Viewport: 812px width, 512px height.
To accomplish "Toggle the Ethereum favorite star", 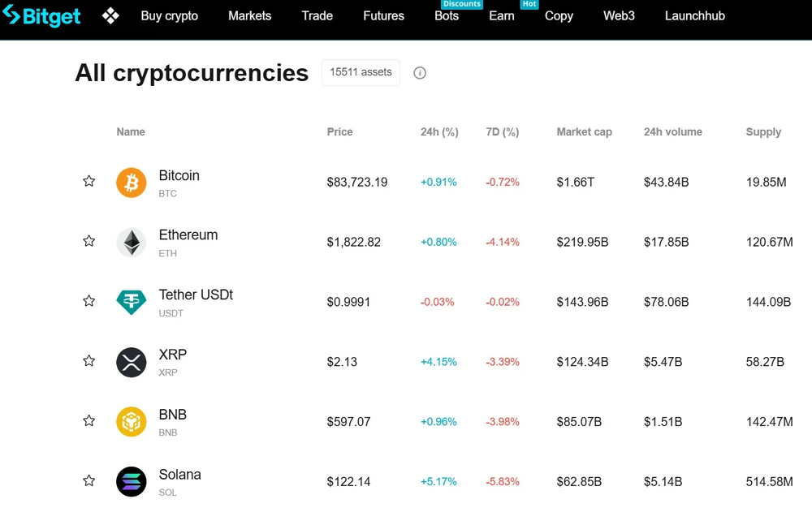I will tap(89, 241).
